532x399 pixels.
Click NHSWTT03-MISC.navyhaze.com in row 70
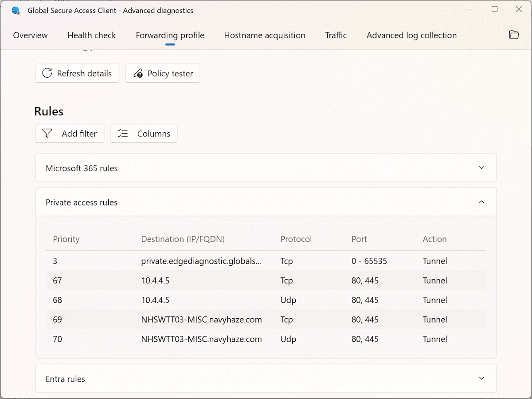pos(201,339)
